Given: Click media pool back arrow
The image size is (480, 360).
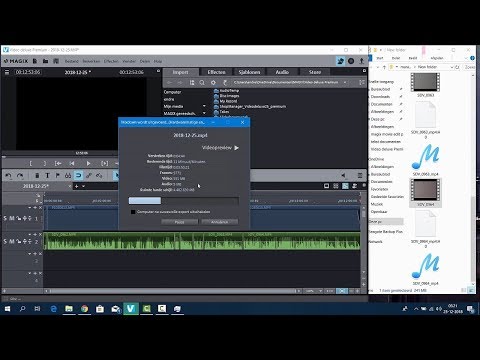Looking at the screenshot, I should 169,82.
